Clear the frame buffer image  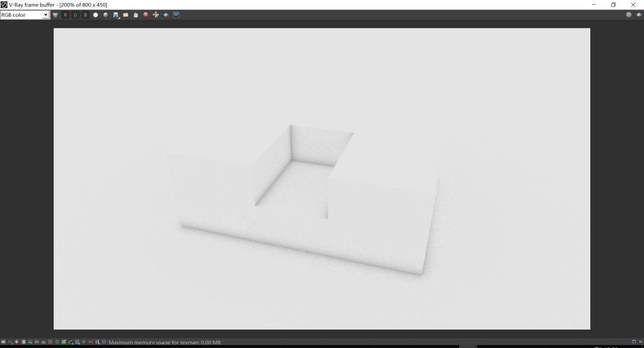pyautogui.click(x=136, y=15)
